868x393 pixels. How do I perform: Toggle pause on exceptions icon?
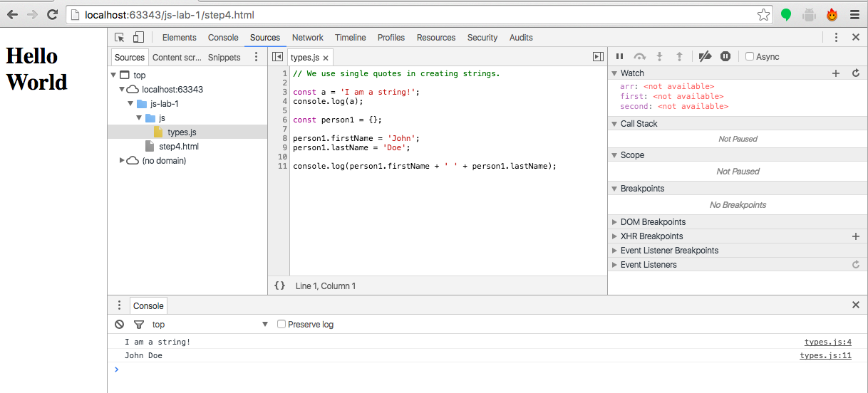725,57
